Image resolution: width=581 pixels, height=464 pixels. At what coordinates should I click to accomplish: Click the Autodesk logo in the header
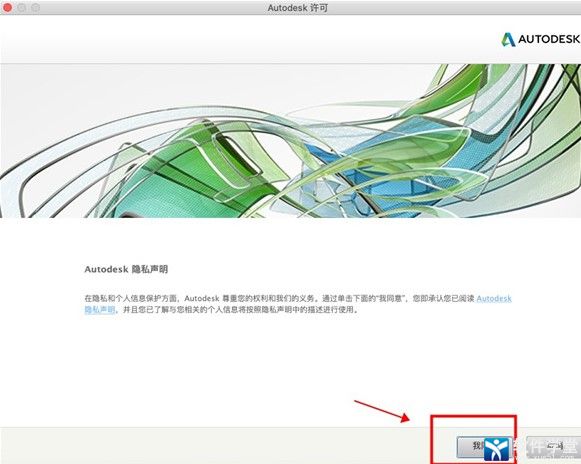point(541,39)
